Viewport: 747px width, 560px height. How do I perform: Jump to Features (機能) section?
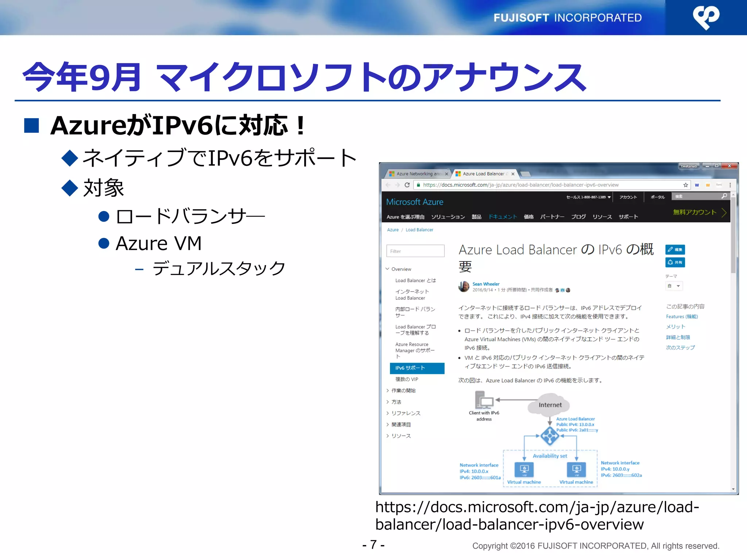click(682, 316)
